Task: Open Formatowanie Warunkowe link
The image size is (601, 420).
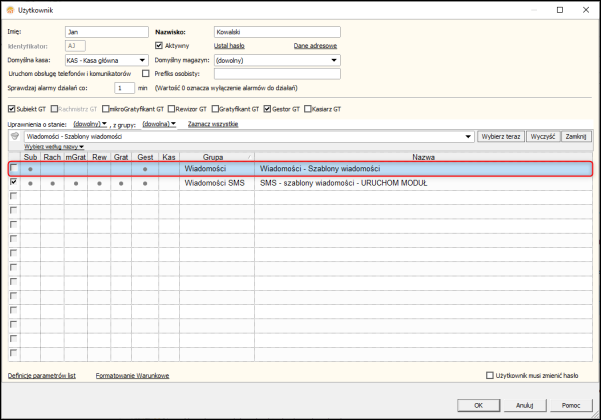Action: (132, 376)
